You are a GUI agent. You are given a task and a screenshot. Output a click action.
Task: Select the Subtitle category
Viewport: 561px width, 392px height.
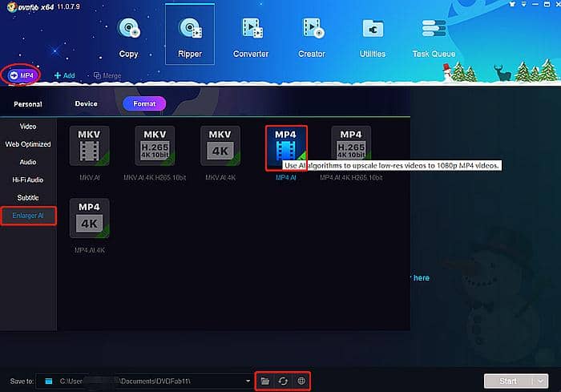click(x=28, y=198)
